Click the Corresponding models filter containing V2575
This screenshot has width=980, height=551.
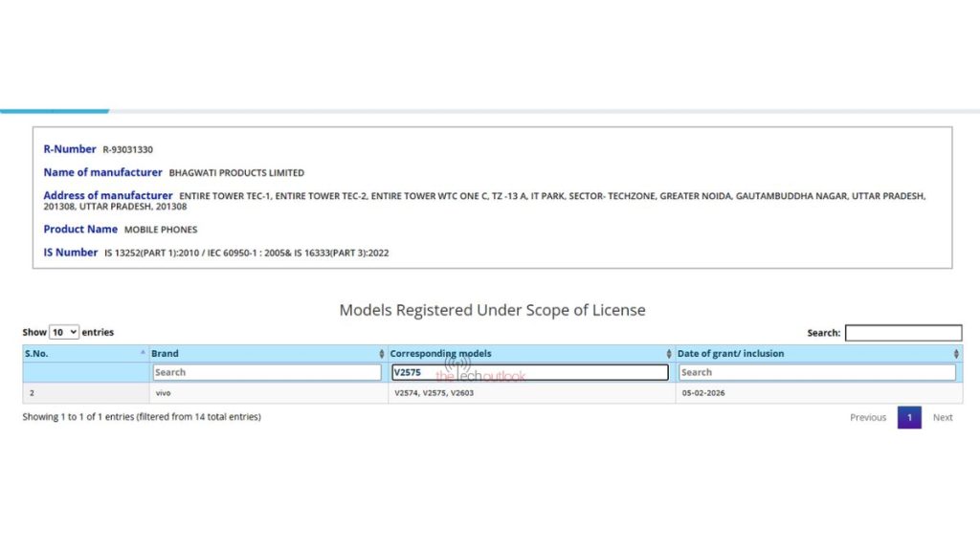[x=530, y=372]
